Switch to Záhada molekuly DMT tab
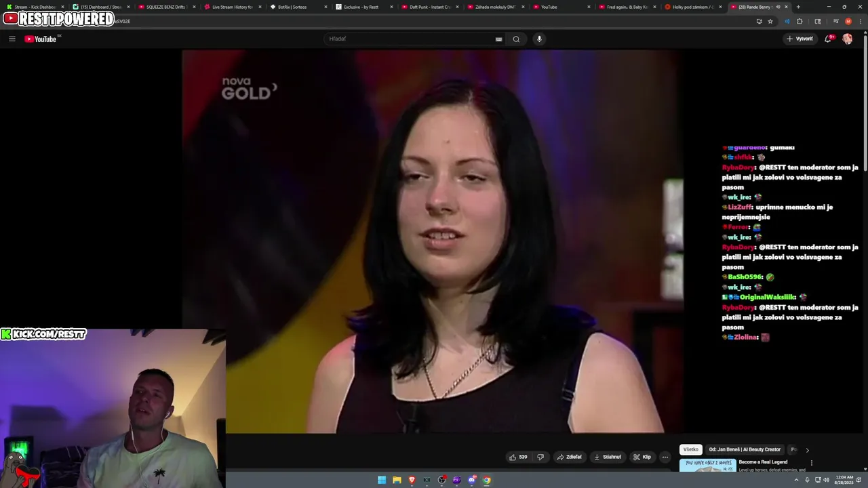 coord(494,7)
